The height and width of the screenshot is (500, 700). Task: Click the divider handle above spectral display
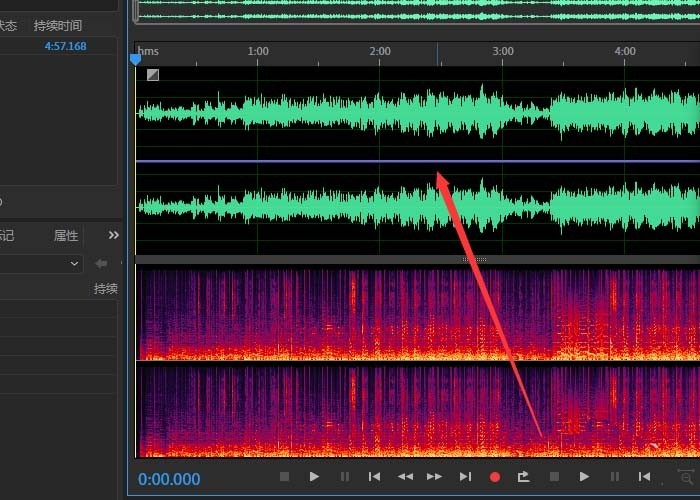coord(474,259)
